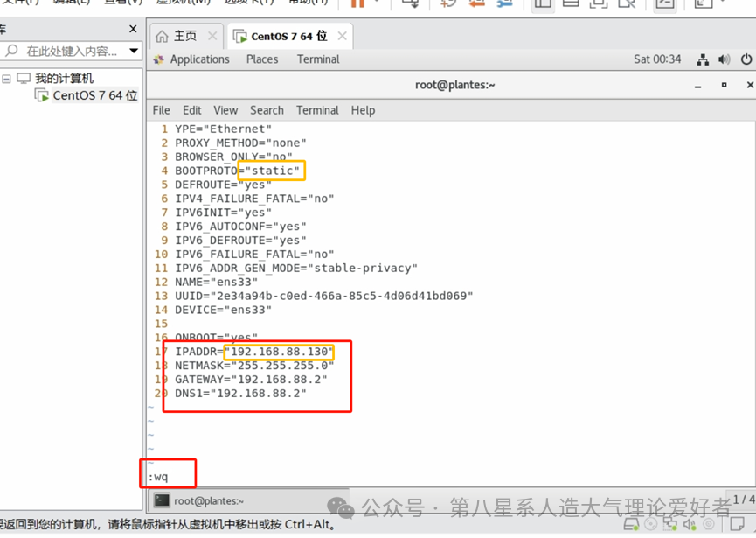
Task: Click the root@plantes taskbar window button
Action: tap(203, 500)
